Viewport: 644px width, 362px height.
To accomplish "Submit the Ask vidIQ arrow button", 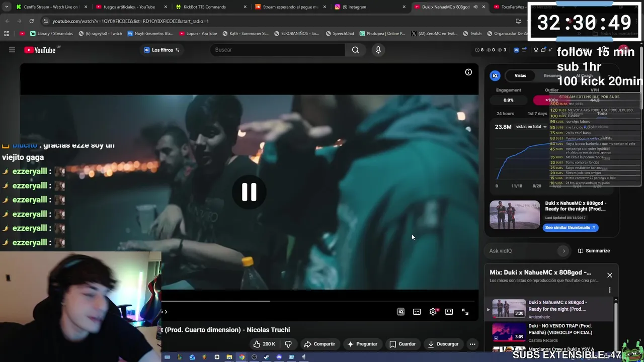I will pyautogui.click(x=563, y=251).
